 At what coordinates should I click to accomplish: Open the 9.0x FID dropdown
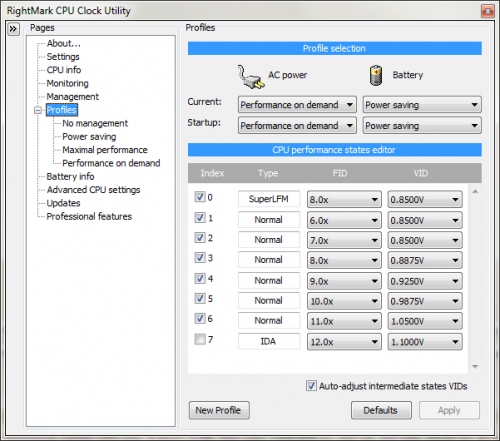(x=344, y=281)
